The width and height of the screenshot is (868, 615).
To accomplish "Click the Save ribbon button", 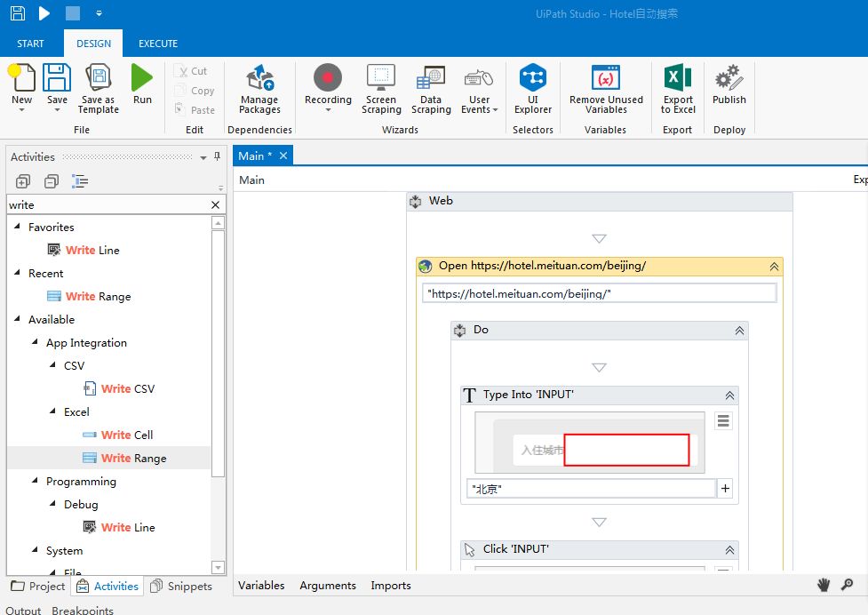I will point(57,87).
